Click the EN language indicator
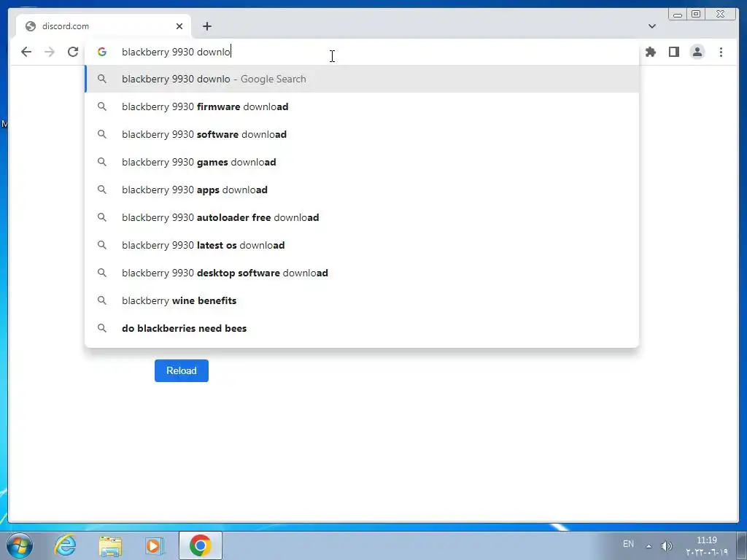Screen dimensions: 747x560 [628, 544]
